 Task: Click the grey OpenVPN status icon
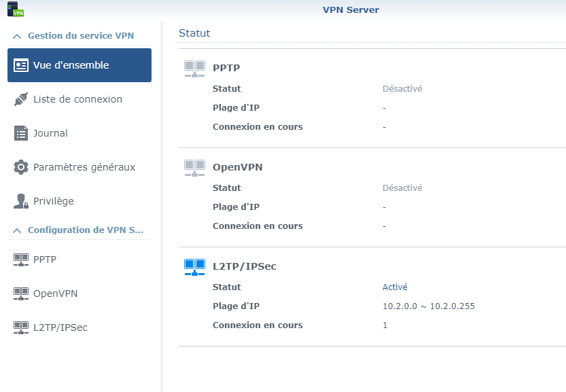pos(194,168)
